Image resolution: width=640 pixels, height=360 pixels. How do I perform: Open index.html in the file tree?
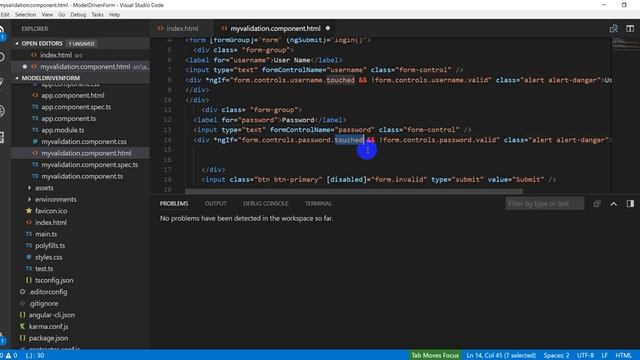(x=51, y=222)
